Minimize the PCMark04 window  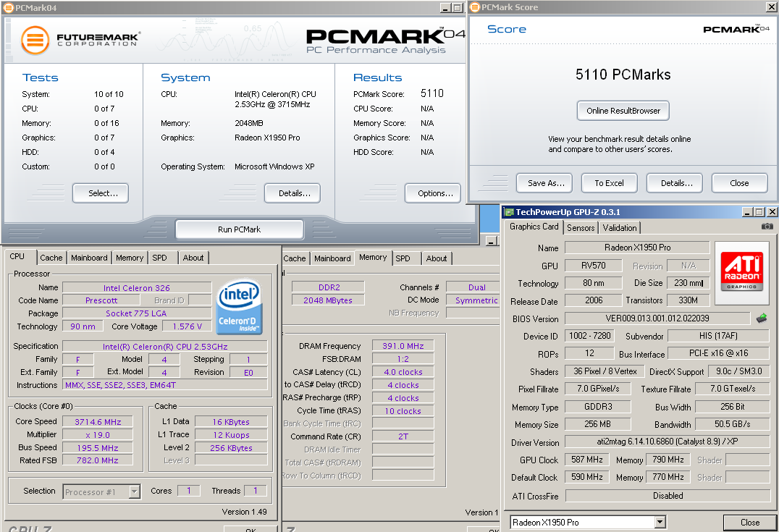click(x=445, y=7)
